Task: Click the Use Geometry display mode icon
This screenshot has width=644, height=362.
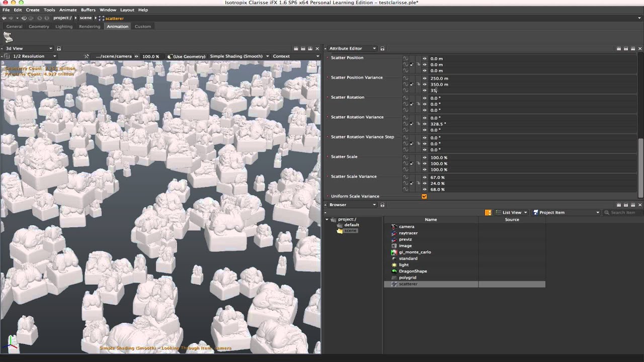Action: 170,56
